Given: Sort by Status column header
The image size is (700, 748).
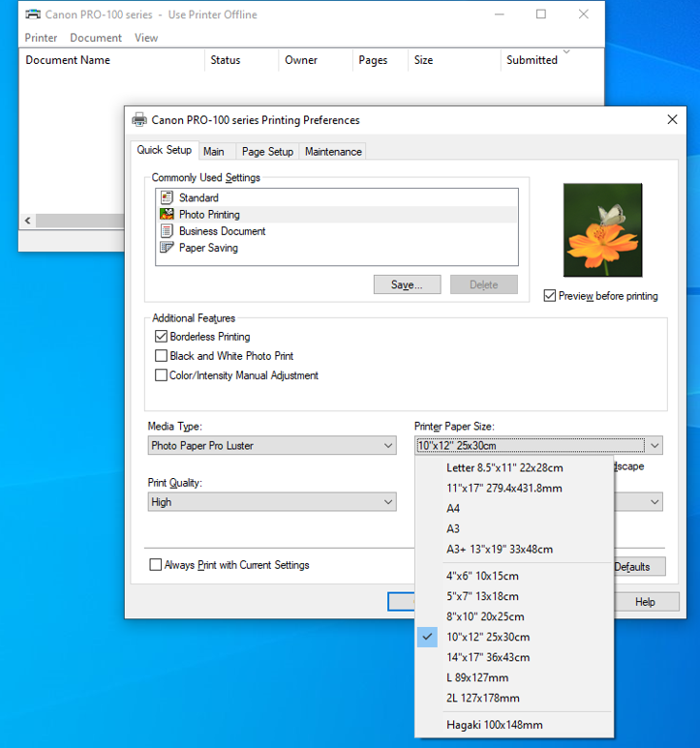Looking at the screenshot, I should (241, 60).
